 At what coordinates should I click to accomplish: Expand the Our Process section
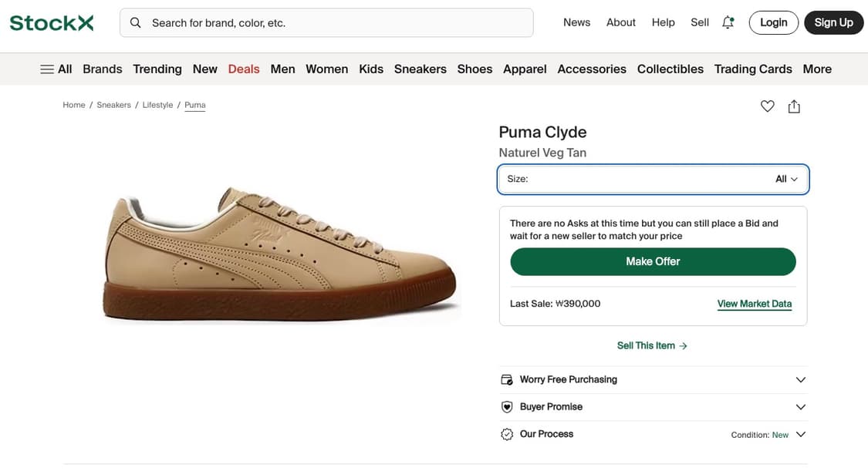(x=800, y=435)
